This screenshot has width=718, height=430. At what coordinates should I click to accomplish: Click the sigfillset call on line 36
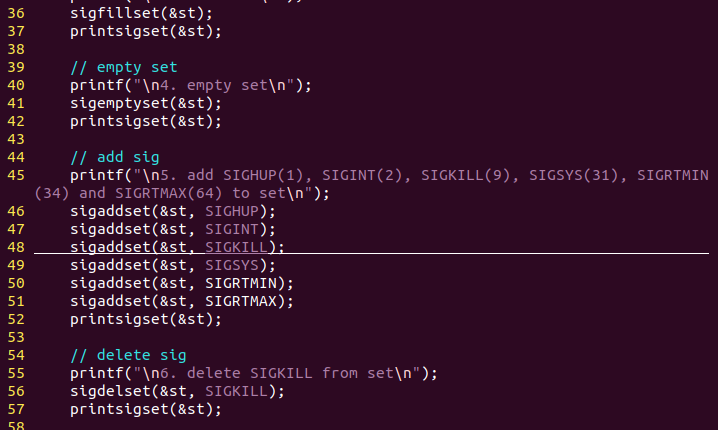tap(110, 13)
